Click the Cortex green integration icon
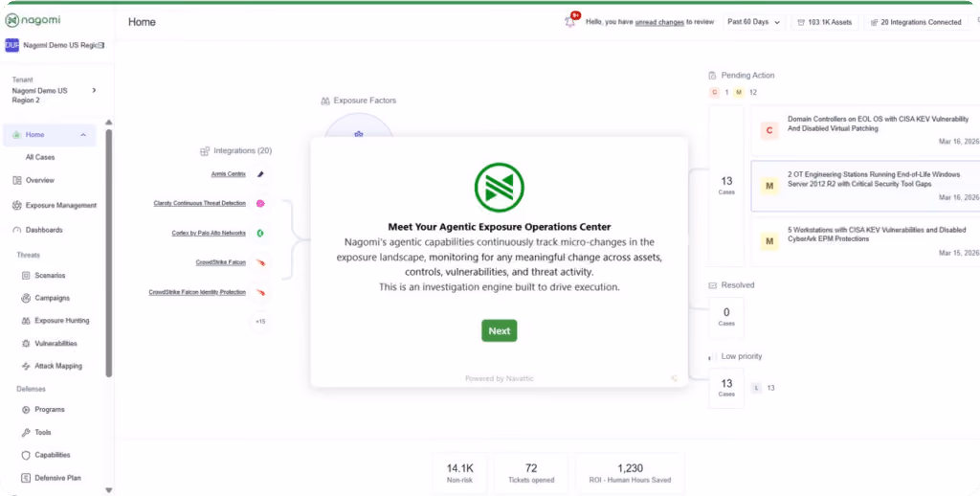 click(x=260, y=233)
